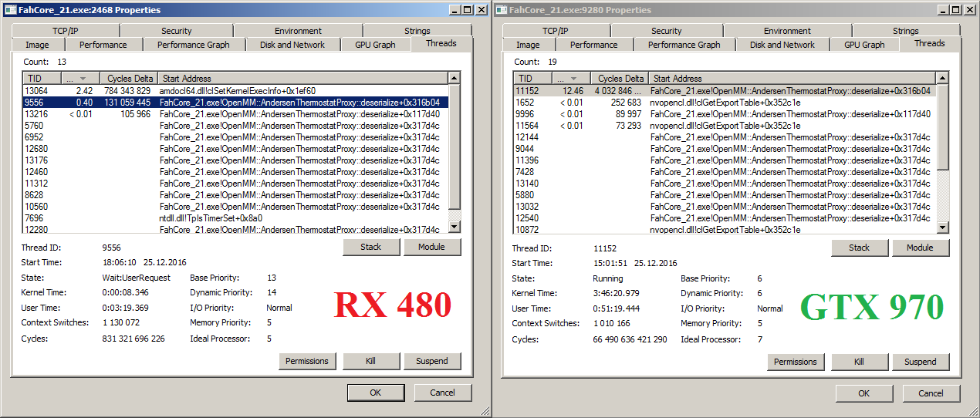Select thread 1652 nvopencl.dll row

click(725, 102)
